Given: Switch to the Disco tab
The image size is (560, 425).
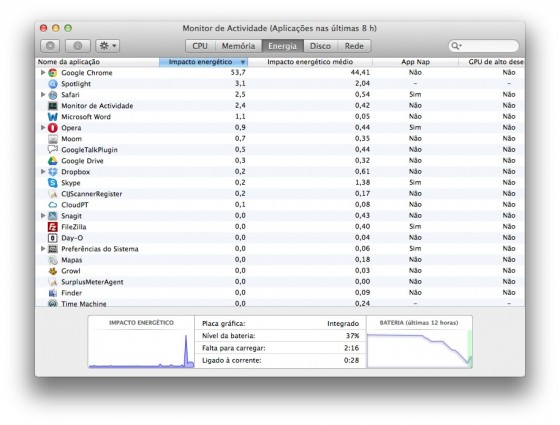Looking at the screenshot, I should (320, 46).
